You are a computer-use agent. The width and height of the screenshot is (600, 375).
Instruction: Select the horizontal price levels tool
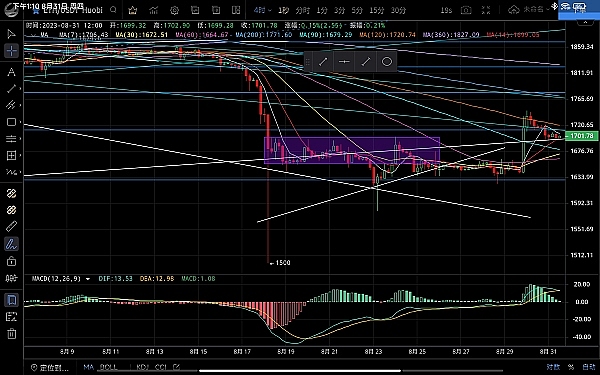click(x=11, y=139)
